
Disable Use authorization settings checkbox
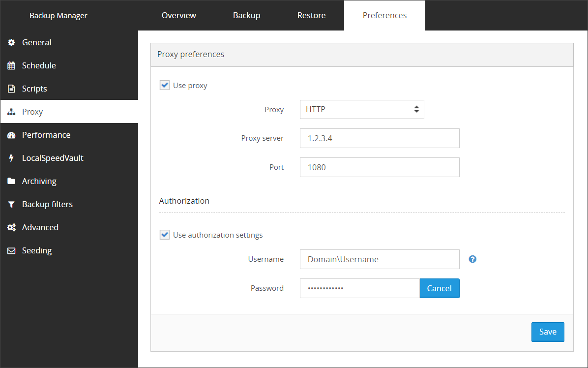pos(165,235)
